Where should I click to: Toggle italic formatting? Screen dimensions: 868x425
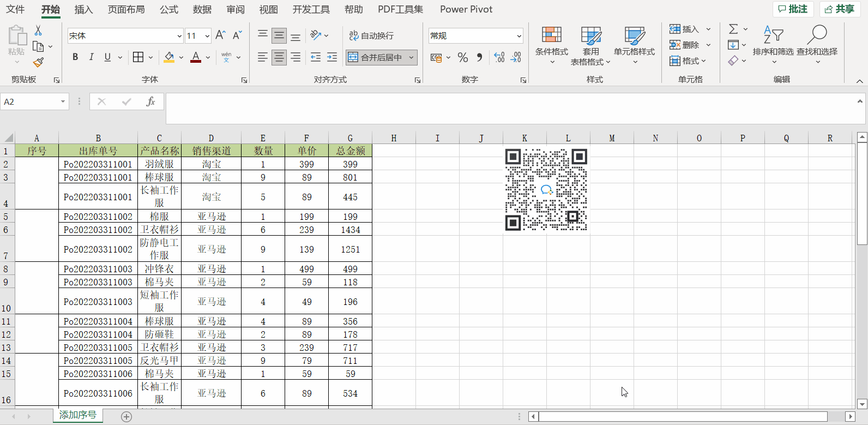(x=91, y=57)
